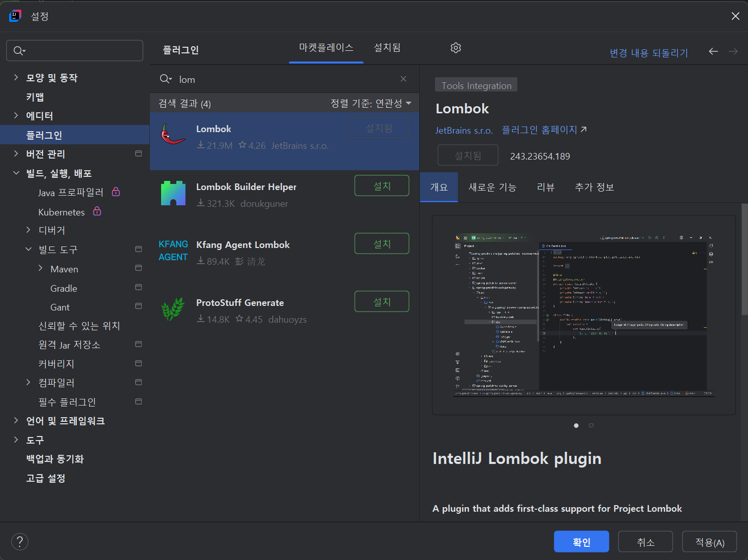Viewport: 748px width, 560px height.
Task: Open plugin search history magnifier
Action: click(166, 79)
